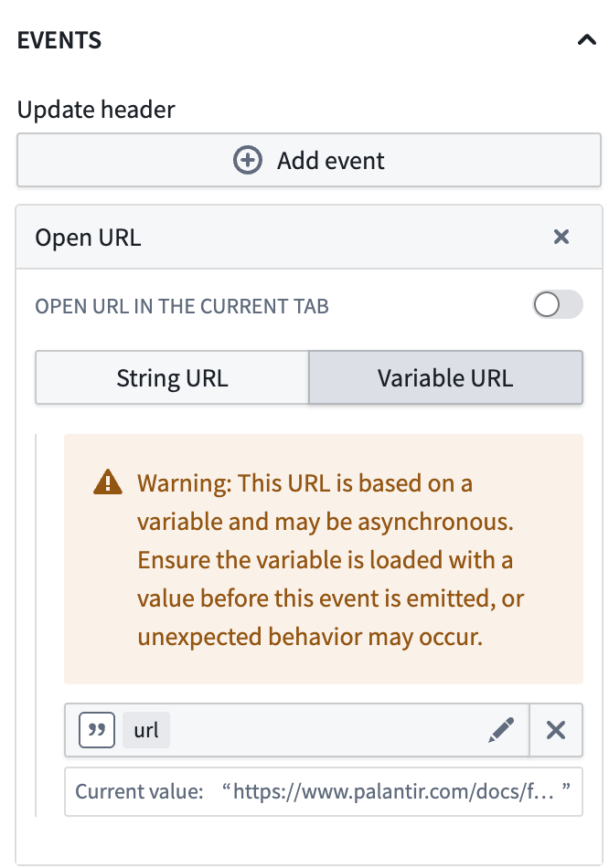The width and height of the screenshot is (609, 868).
Task: Edit the url variable with the pencil icon
Action: (x=501, y=730)
